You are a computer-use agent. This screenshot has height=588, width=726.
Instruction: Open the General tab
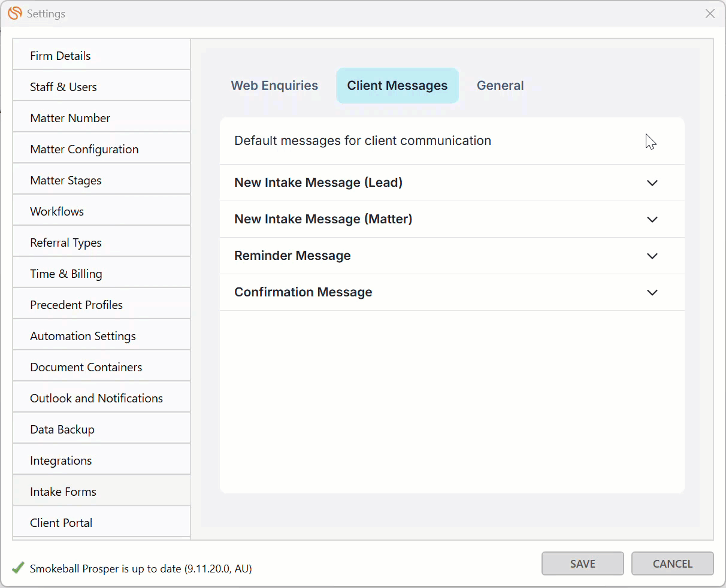pyautogui.click(x=500, y=86)
